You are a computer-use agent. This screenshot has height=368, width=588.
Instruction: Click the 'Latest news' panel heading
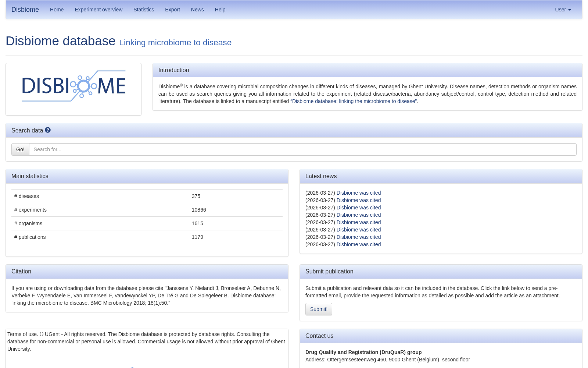321,176
